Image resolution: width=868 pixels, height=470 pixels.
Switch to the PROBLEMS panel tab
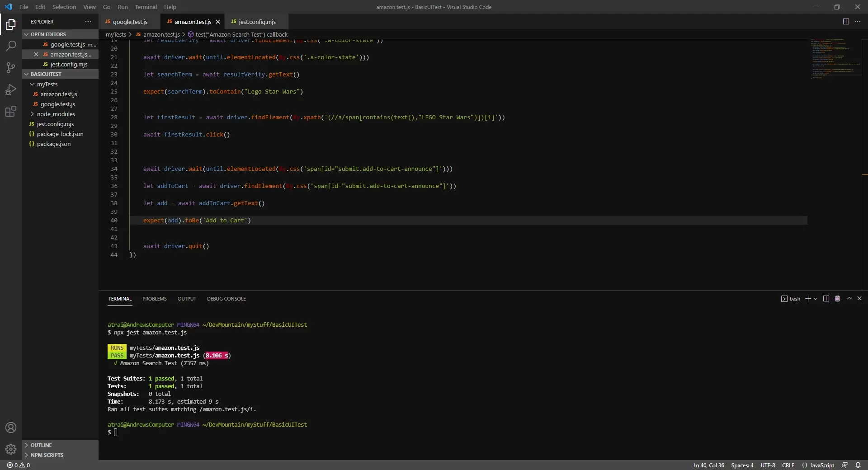(155, 299)
